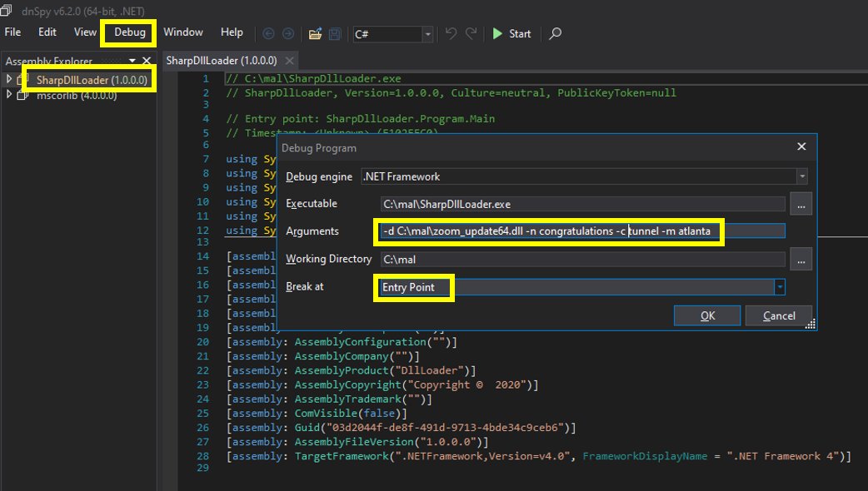Click Entry point comment on line 4
This screenshot has width=868, height=491.
pyautogui.click(x=360, y=119)
